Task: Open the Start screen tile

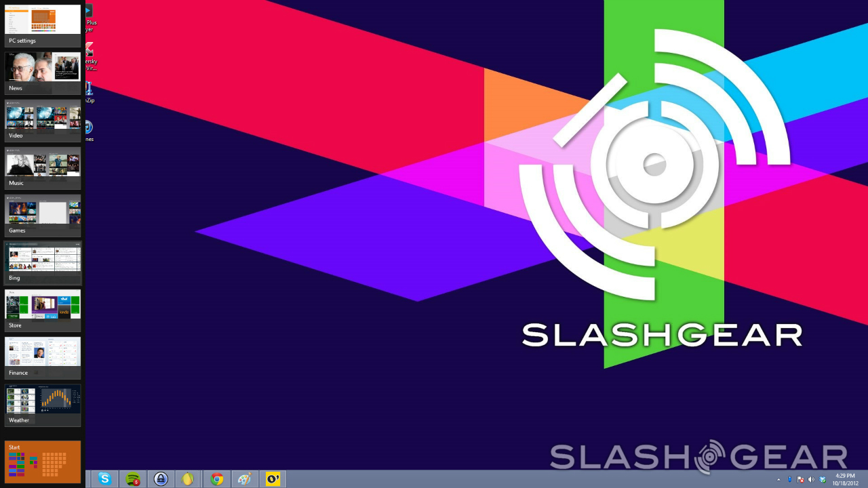Action: coord(43,462)
